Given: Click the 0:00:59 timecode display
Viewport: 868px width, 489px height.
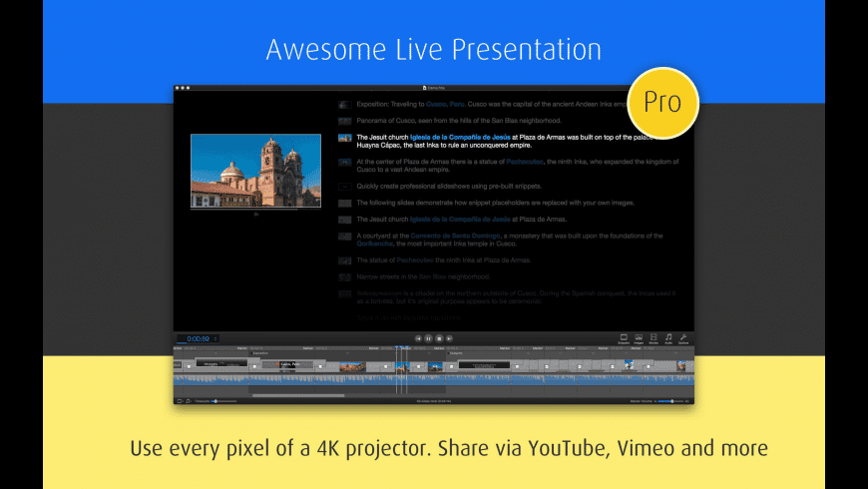Looking at the screenshot, I should click(x=198, y=338).
